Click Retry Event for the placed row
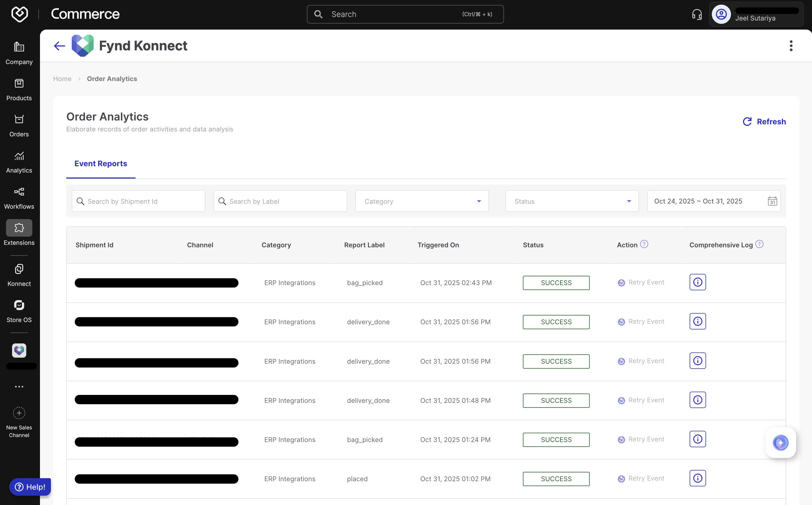The image size is (812, 505). [x=641, y=479]
